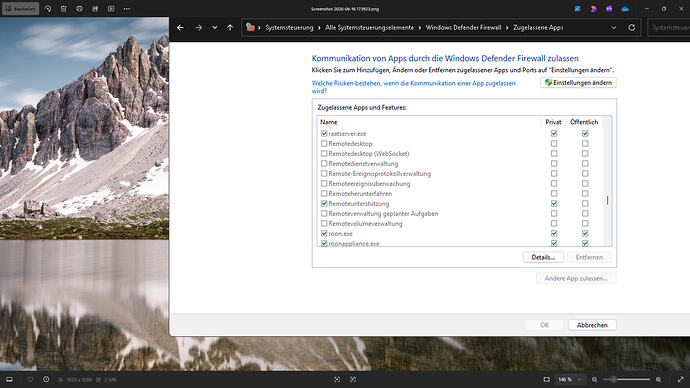The height and width of the screenshot is (388, 690).
Task: Select the Remote-Ereignisprotokollverwaltung row text
Action: tap(379, 174)
